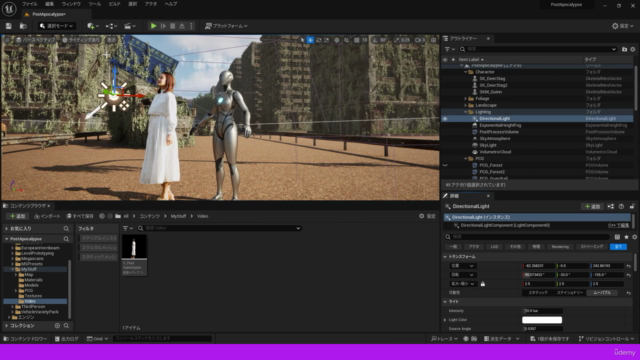Open the Help menu

pos(171,4)
